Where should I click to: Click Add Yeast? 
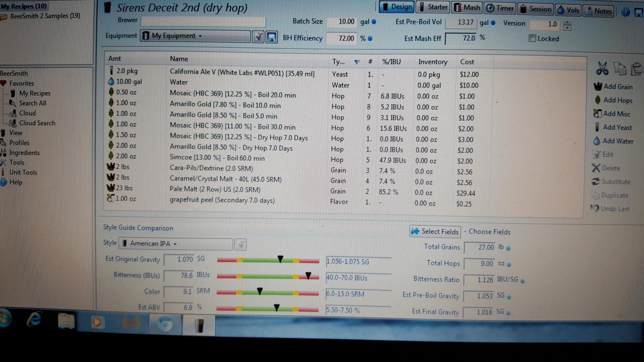(x=613, y=128)
